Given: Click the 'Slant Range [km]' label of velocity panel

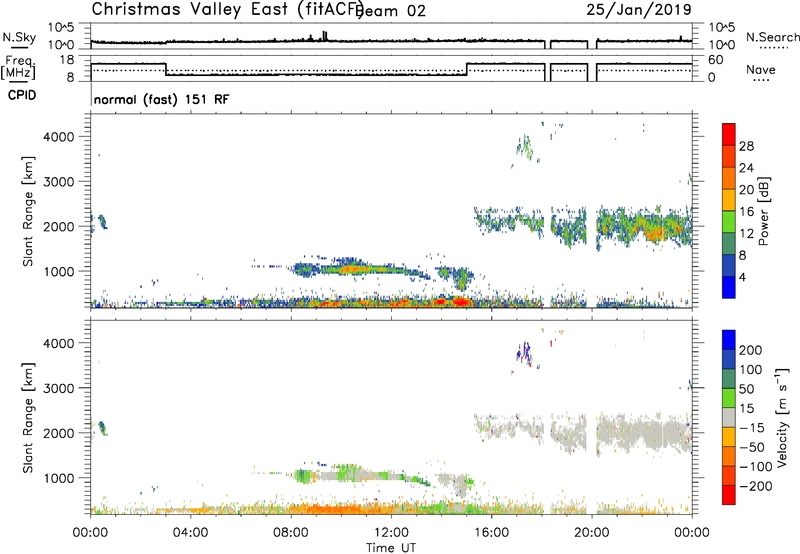Looking at the screenshot, I should (28, 418).
